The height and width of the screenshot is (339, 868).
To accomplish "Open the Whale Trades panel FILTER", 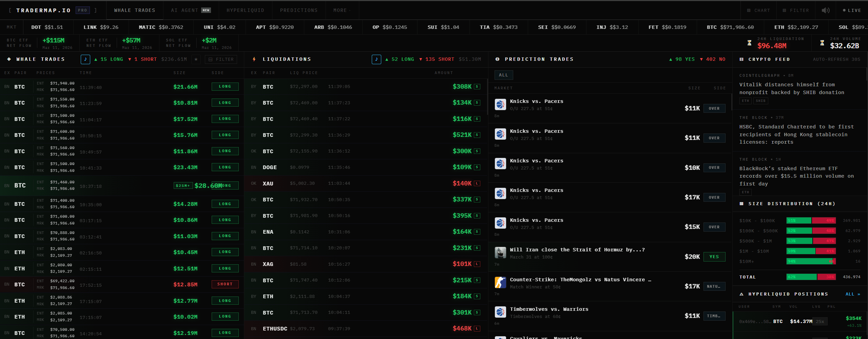I will coord(221,59).
